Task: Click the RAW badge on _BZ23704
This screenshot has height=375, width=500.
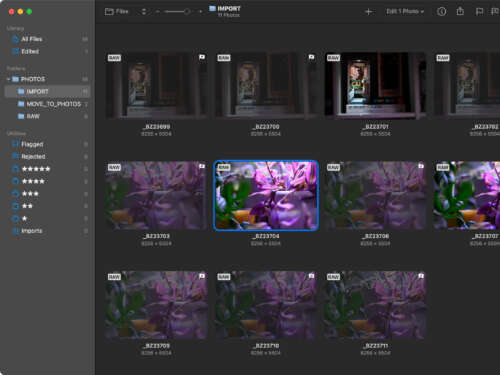Action: tap(224, 167)
